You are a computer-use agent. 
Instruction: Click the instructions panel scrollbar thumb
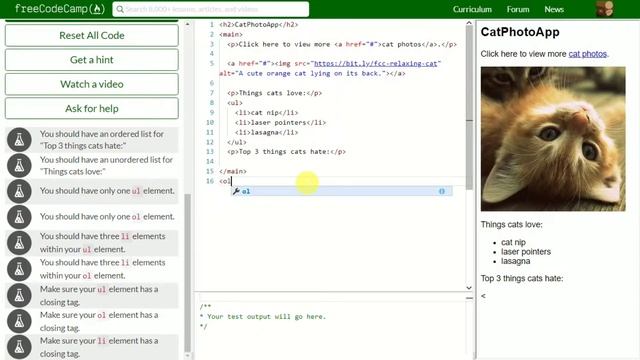point(187,273)
